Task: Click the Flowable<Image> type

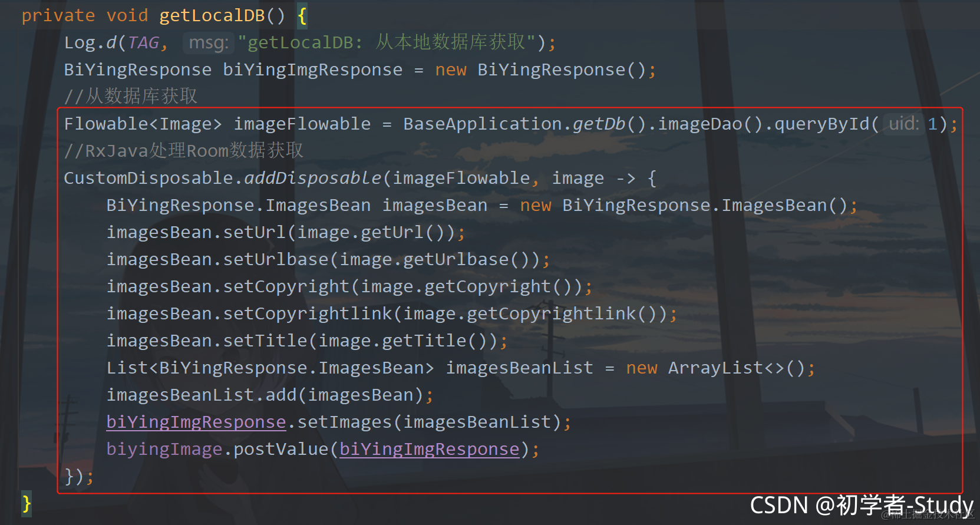Action: (x=143, y=124)
